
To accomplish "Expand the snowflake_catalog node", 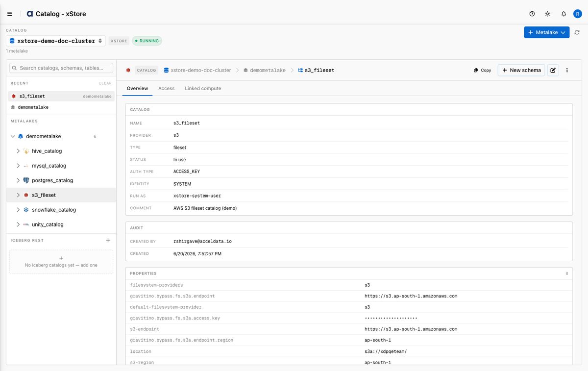I will click(18, 210).
